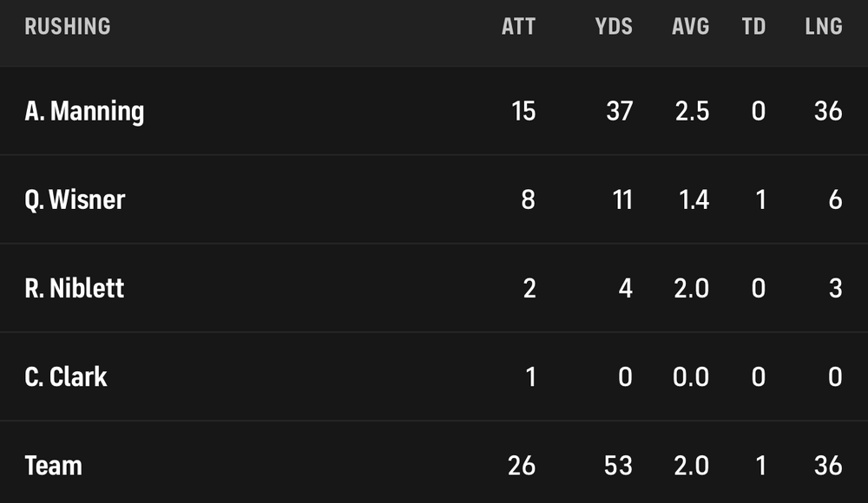Select C. Clark's 0.0 average cell
Viewport: 868px width, 503px height.
click(x=691, y=376)
